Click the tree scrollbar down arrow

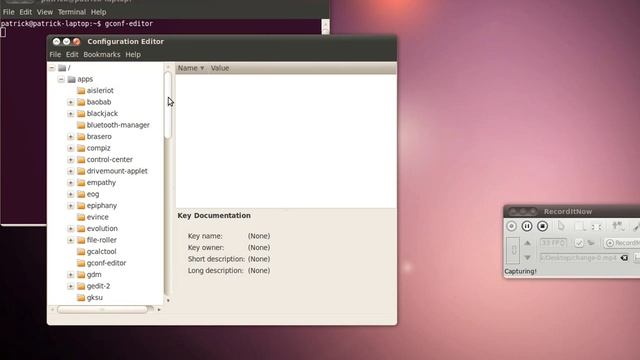(x=168, y=300)
